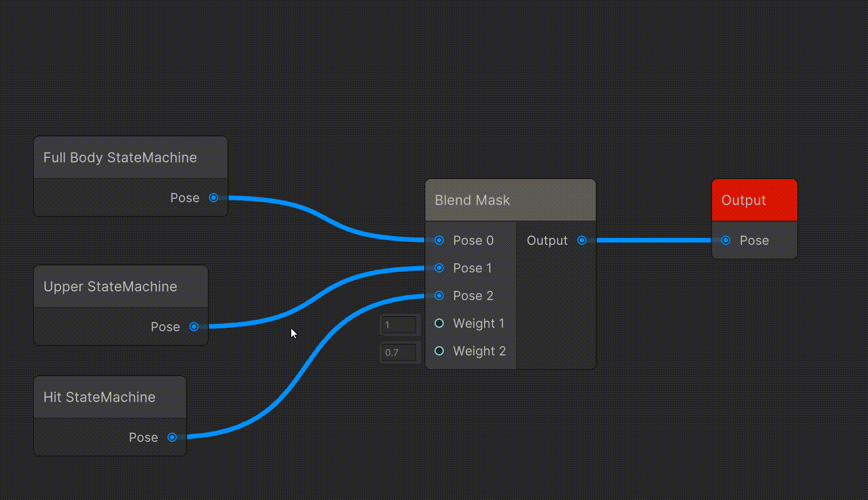Click the Weight 2 value field showing 0.7
The height and width of the screenshot is (500, 868).
point(400,353)
